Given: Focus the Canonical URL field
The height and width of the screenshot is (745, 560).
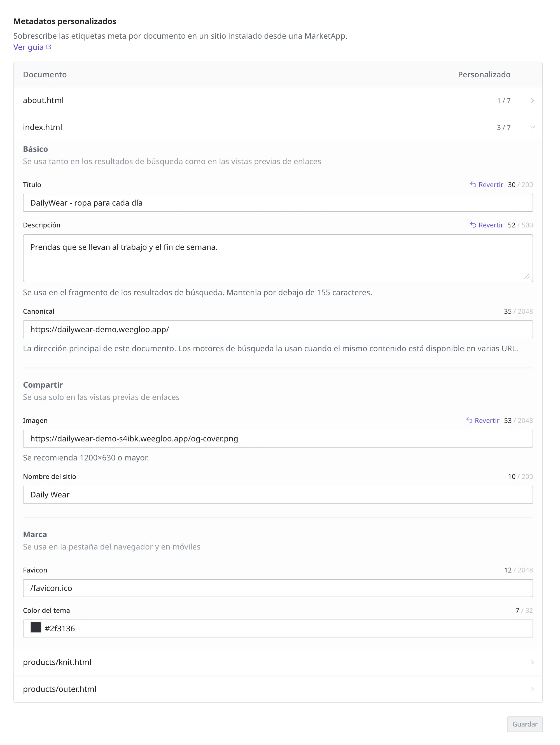Looking at the screenshot, I should click(278, 329).
